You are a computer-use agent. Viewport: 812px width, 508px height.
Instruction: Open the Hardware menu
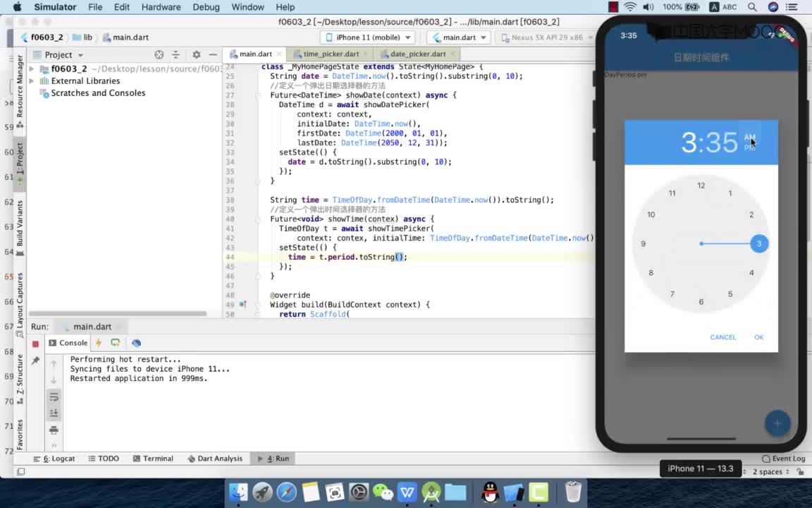[x=161, y=7]
